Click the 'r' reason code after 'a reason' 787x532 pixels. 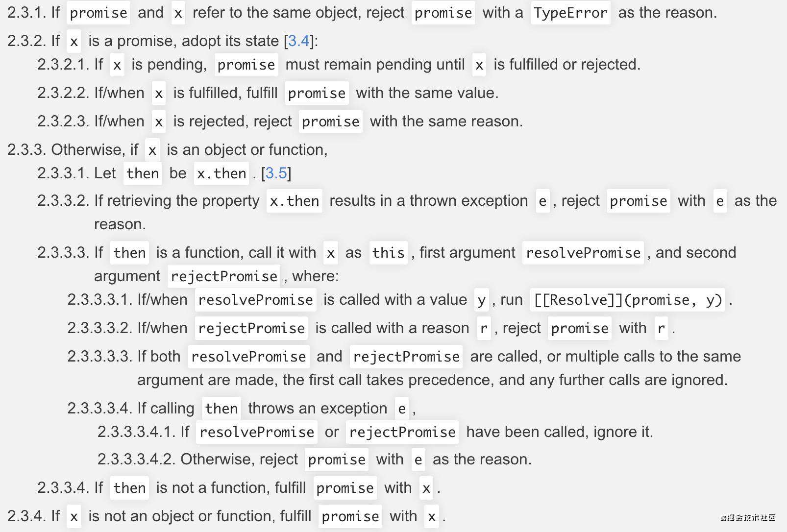(484, 328)
